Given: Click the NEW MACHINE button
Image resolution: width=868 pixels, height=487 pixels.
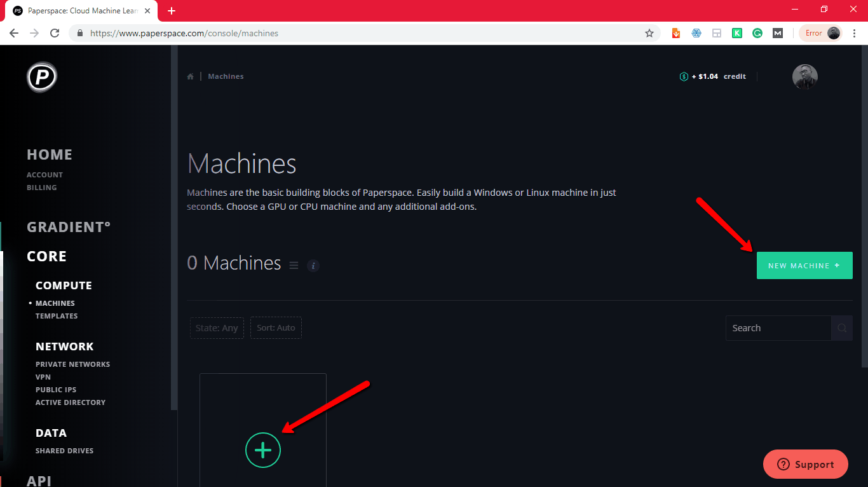Looking at the screenshot, I should coord(804,266).
